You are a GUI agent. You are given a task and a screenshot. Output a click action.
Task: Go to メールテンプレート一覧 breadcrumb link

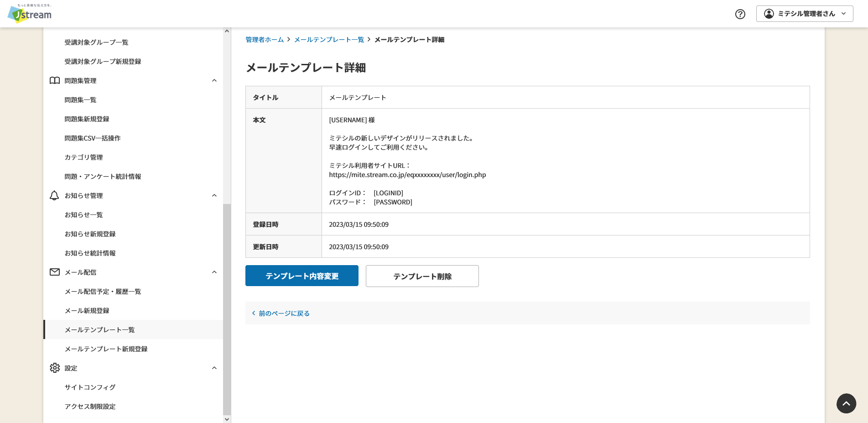[x=329, y=40]
